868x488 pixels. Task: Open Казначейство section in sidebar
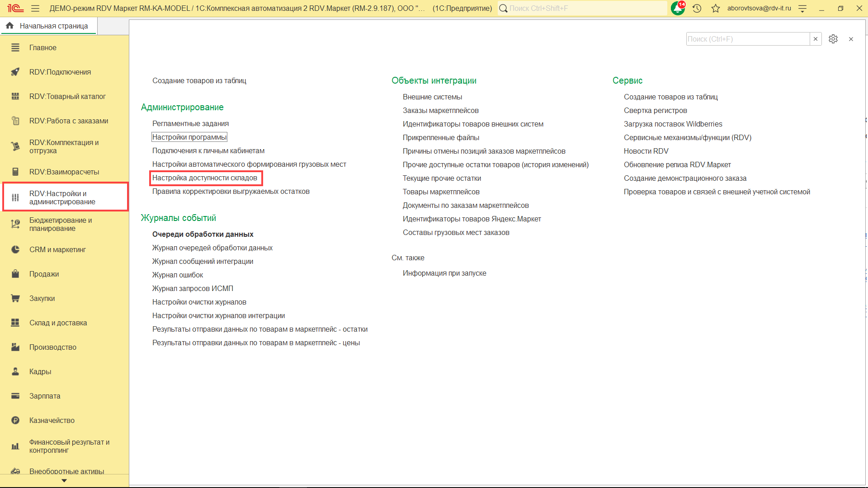pos(52,420)
